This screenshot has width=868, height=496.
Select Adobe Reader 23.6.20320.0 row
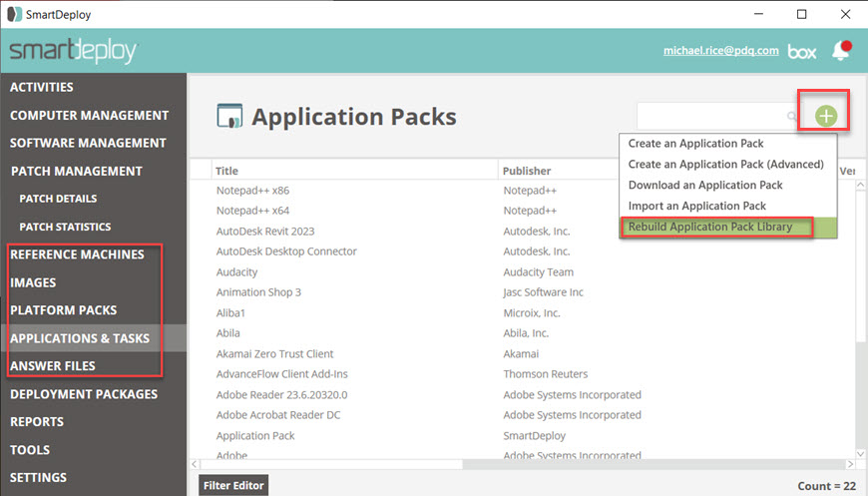[281, 394]
